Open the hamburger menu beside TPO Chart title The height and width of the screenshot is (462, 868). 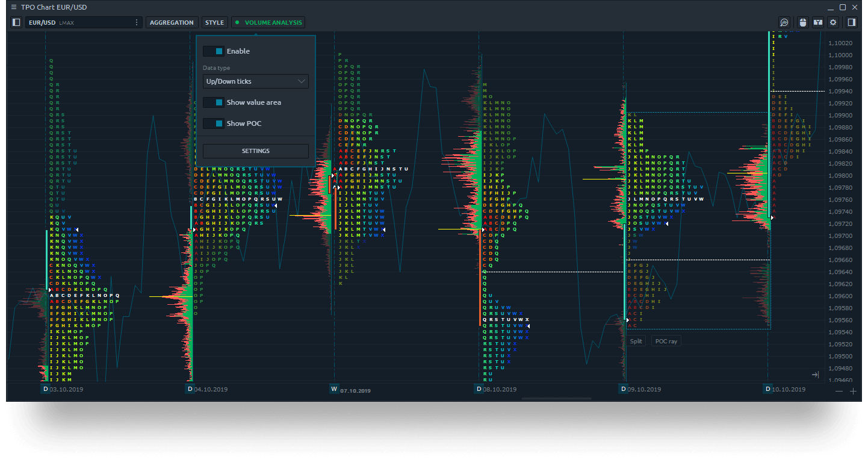(x=14, y=7)
